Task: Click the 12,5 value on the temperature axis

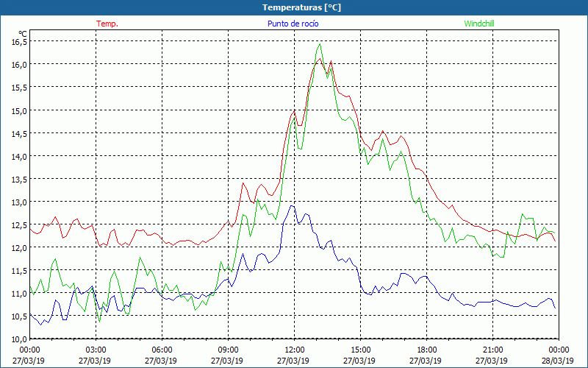Action: click(x=19, y=225)
